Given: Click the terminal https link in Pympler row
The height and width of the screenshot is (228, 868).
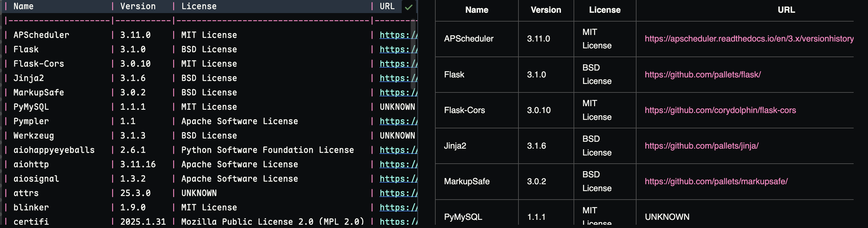Looking at the screenshot, I should [398, 121].
